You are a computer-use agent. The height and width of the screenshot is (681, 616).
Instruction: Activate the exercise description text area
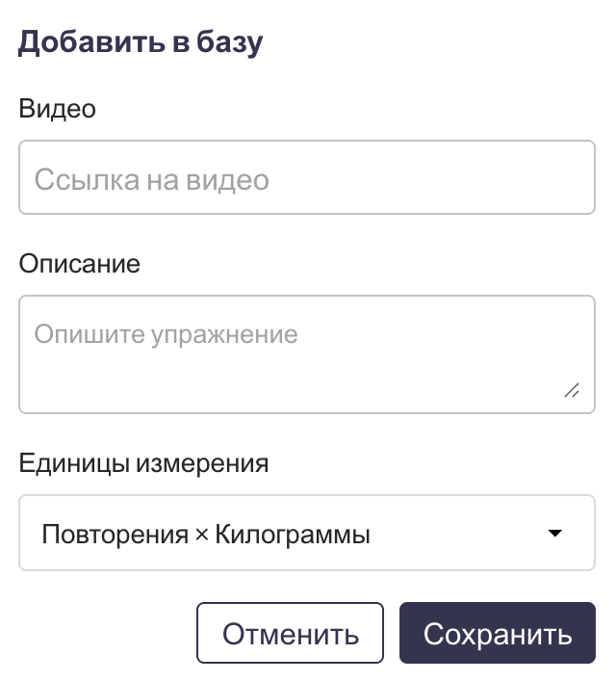[x=307, y=354]
